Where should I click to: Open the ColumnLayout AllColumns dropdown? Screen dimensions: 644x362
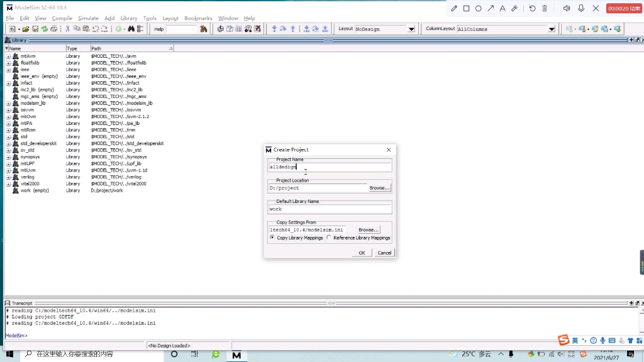click(x=552, y=29)
